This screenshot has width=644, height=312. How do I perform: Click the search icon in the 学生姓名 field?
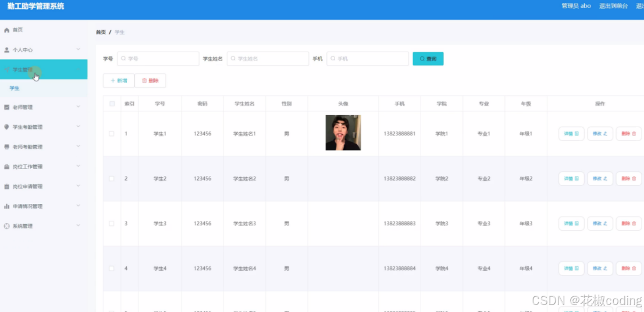click(233, 59)
